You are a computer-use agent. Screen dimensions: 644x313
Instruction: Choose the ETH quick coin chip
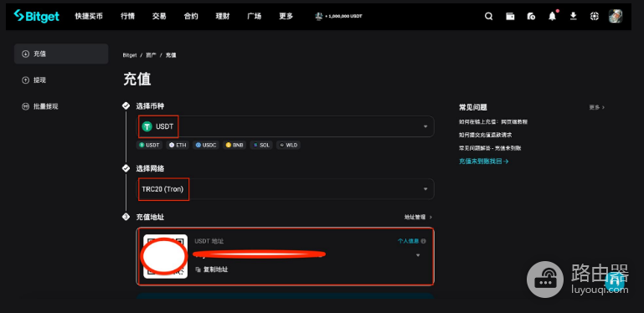pos(178,145)
